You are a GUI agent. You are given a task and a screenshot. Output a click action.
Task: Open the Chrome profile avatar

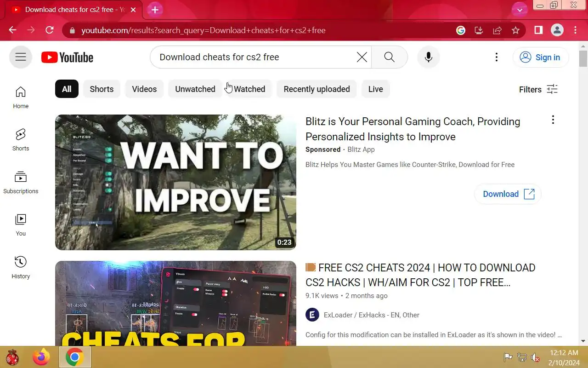pos(557,30)
